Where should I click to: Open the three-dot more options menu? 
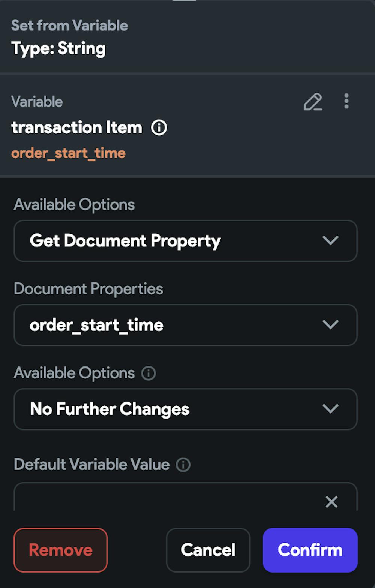346,101
